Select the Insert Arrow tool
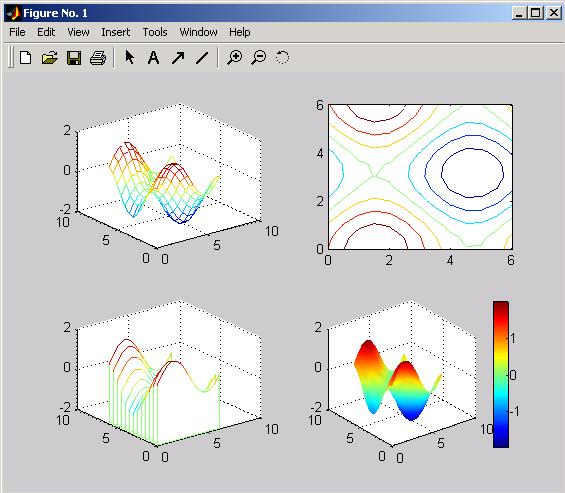The image size is (565, 493). click(178, 58)
